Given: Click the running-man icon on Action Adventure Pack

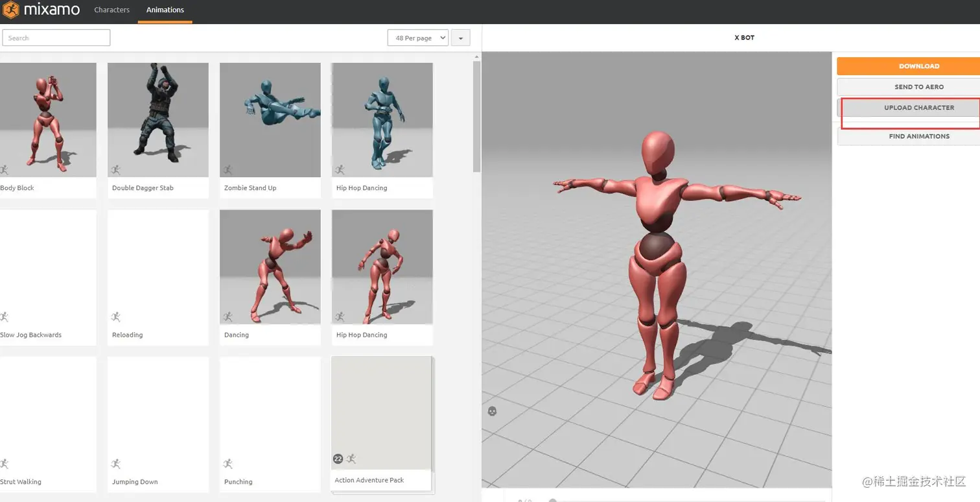Looking at the screenshot, I should [351, 459].
